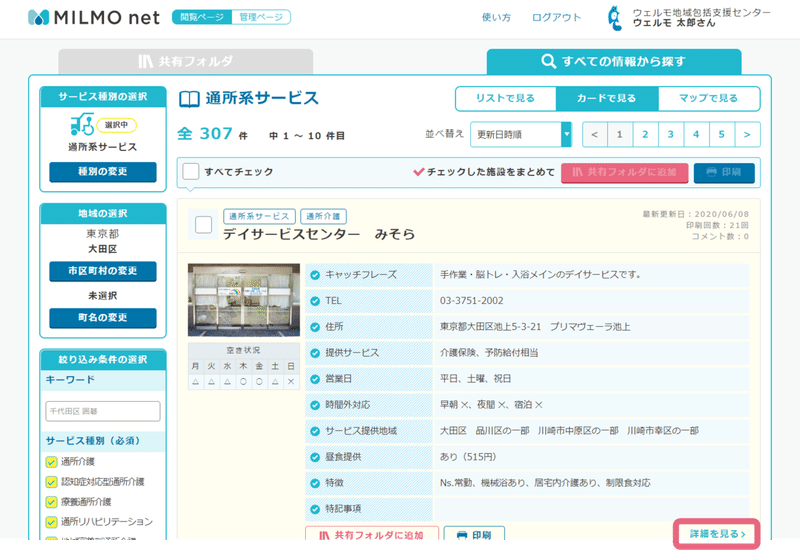Uncheck the 通所リハビリテーション checkbox
This screenshot has width=800, height=550.
[x=51, y=522]
